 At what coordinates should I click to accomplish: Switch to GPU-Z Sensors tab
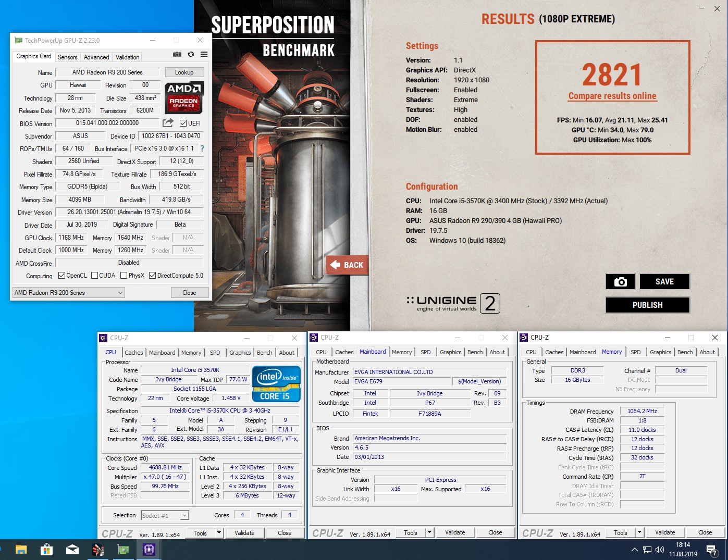pyautogui.click(x=68, y=57)
